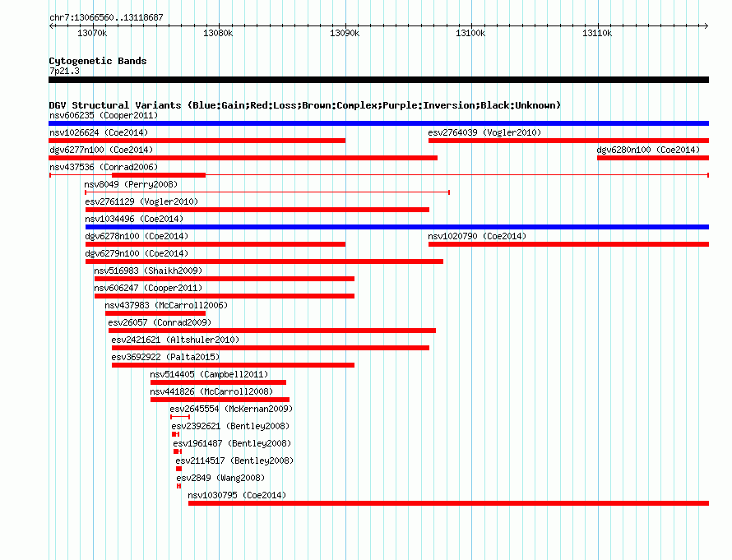The height and width of the screenshot is (560, 732).
Task: Select the esv2761129 (Vogler2010) label
Action: click(141, 201)
